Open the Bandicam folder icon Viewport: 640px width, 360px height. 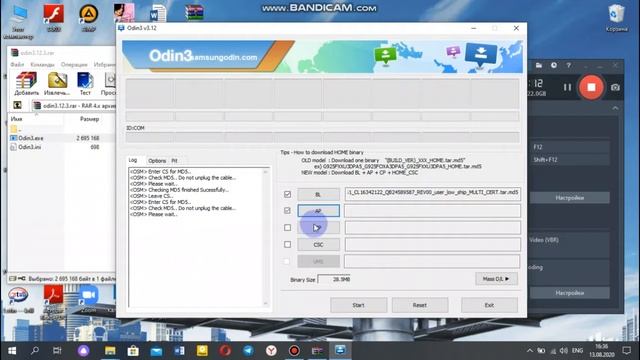[539, 65]
